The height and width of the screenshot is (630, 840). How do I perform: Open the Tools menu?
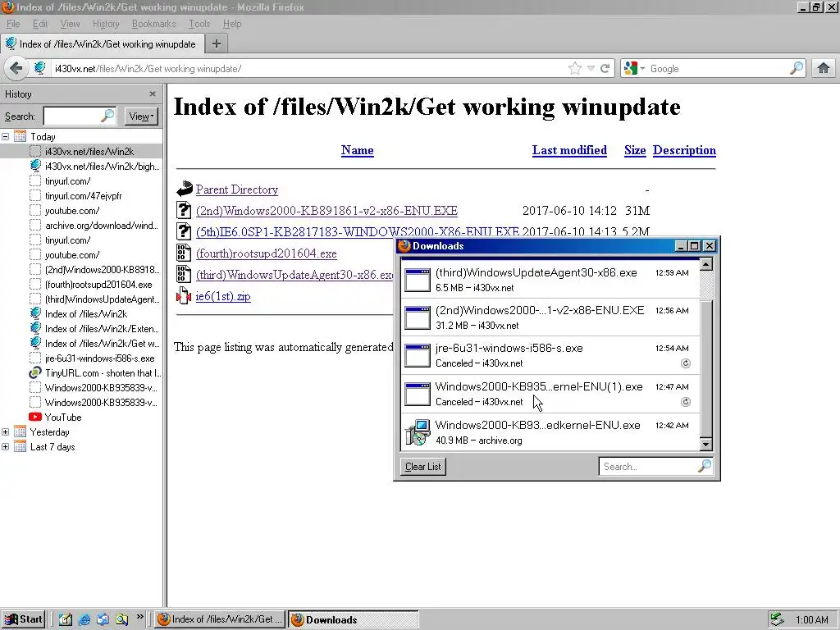tap(199, 24)
